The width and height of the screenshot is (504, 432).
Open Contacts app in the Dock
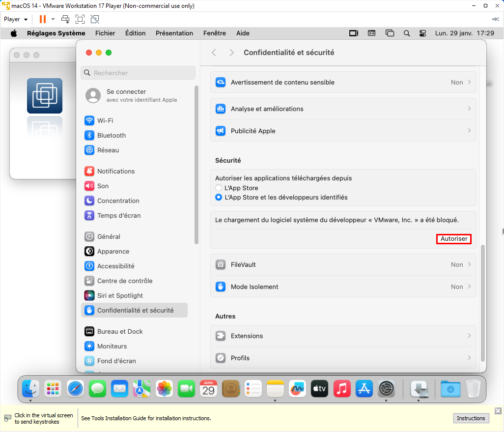(x=231, y=389)
